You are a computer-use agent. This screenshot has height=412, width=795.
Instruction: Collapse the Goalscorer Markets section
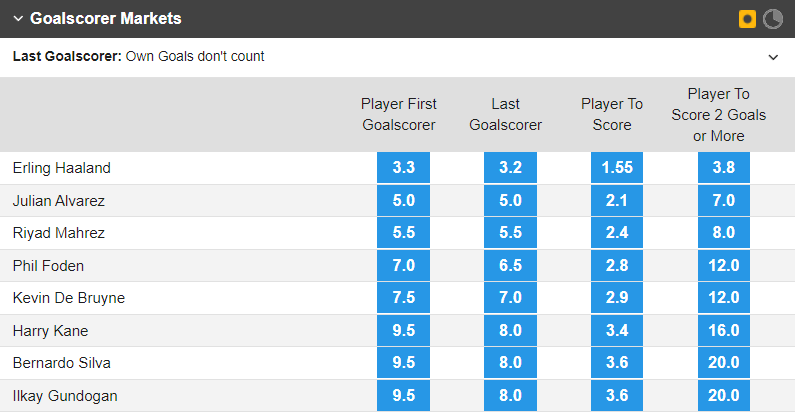pyautogui.click(x=18, y=19)
